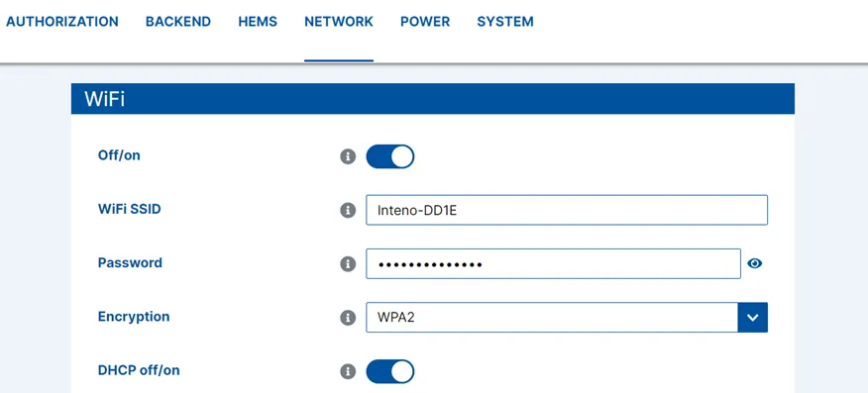This screenshot has width=868, height=393.
Task: Click into the Password input field
Action: pyautogui.click(x=554, y=263)
